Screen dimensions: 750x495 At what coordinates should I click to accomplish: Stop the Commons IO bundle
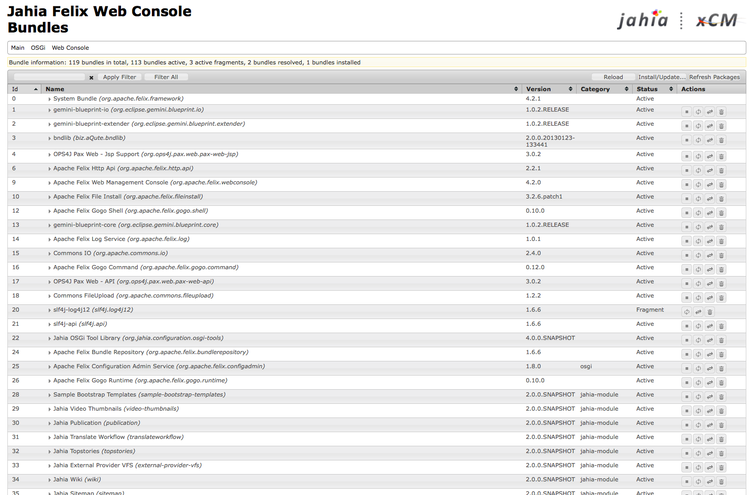tap(686, 255)
